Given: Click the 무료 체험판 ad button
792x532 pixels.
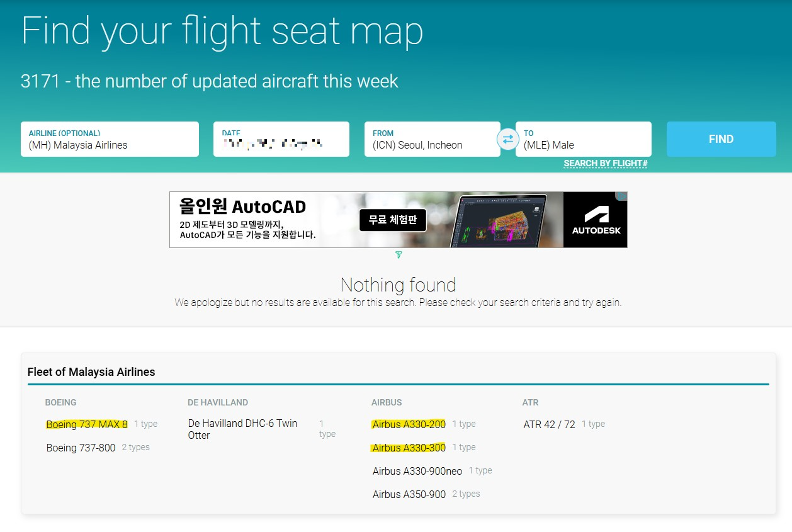Looking at the screenshot, I should (393, 220).
